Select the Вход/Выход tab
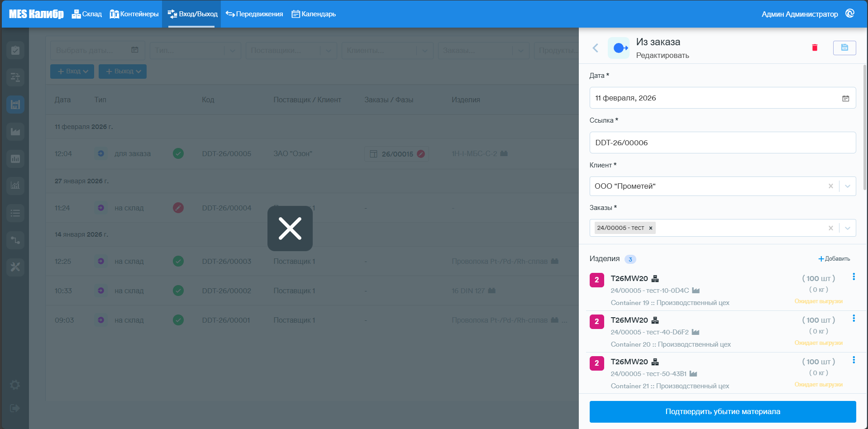This screenshot has width=868, height=429. tap(192, 14)
